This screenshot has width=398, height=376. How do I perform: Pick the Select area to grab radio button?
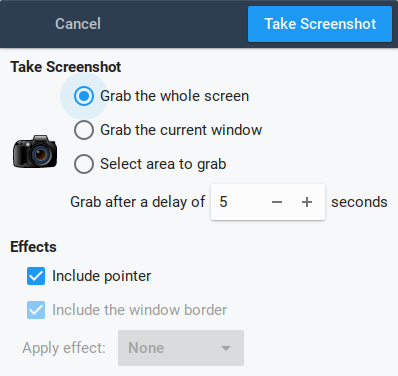84,164
